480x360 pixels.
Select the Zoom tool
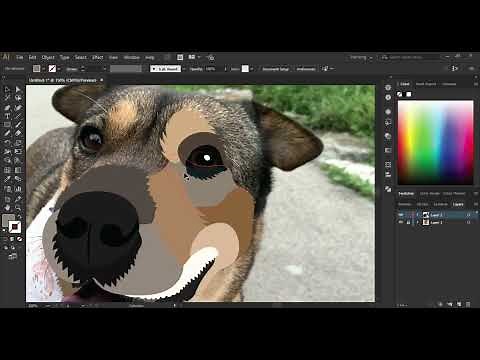[x=18, y=208]
